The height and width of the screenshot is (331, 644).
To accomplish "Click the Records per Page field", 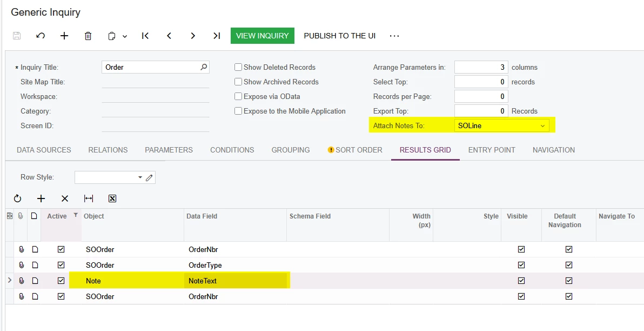I will 481,97.
